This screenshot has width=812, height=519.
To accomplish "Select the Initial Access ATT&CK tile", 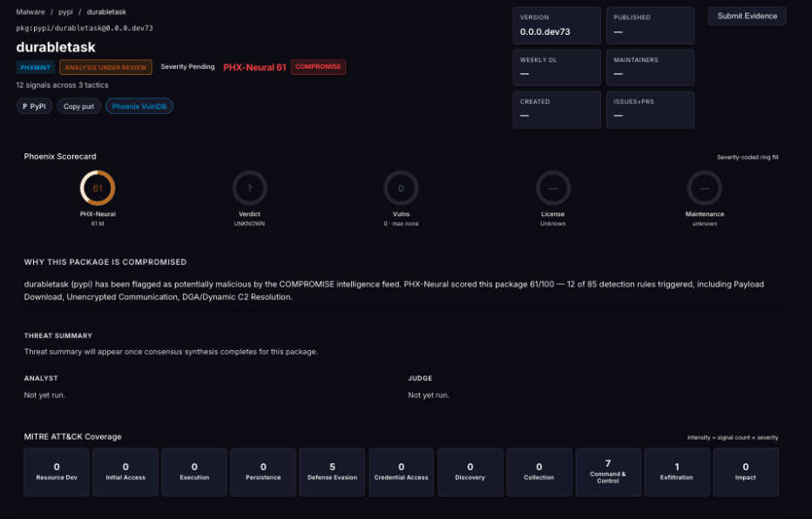I will tap(125, 472).
